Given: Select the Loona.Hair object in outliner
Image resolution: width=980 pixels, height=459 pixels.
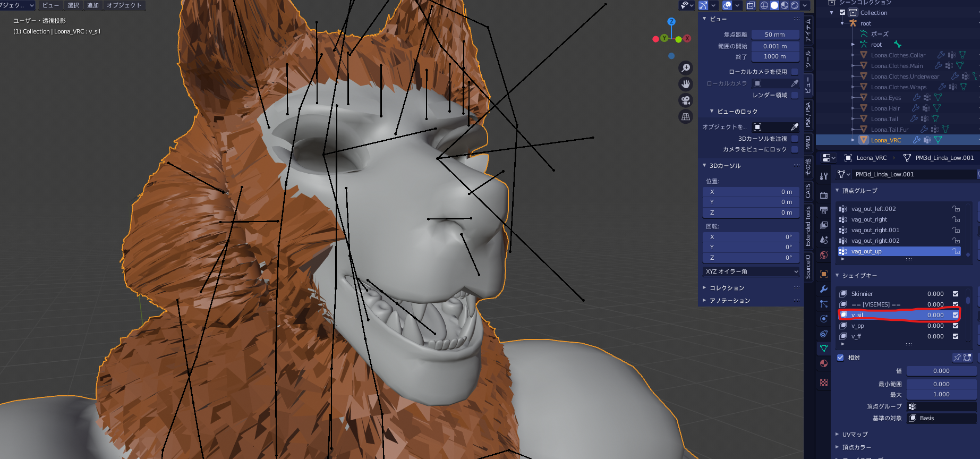Looking at the screenshot, I should (x=885, y=108).
